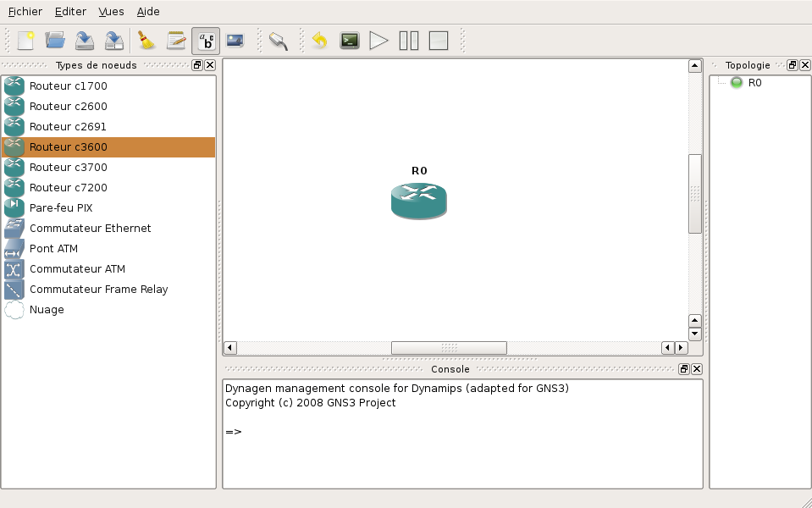812x508 pixels.
Task: Select Commutateur ATM node type
Action: tap(108, 268)
